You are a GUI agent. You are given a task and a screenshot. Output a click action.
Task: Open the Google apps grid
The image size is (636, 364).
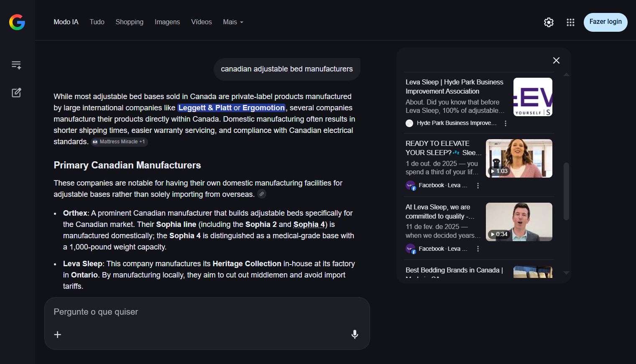[570, 22]
